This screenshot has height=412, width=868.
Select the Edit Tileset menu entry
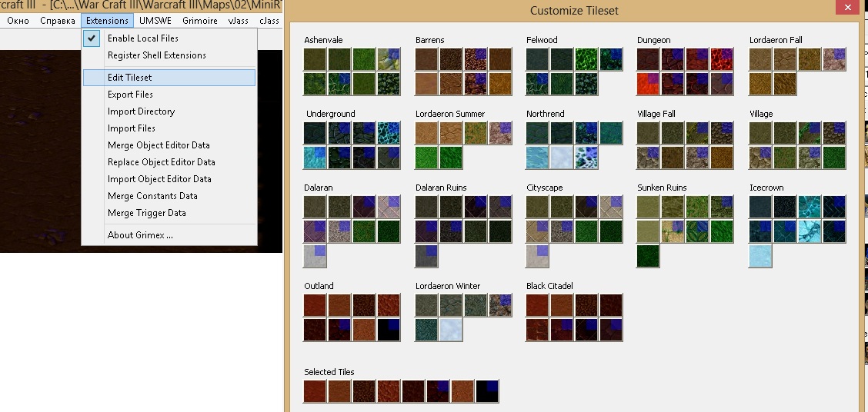pyautogui.click(x=169, y=78)
